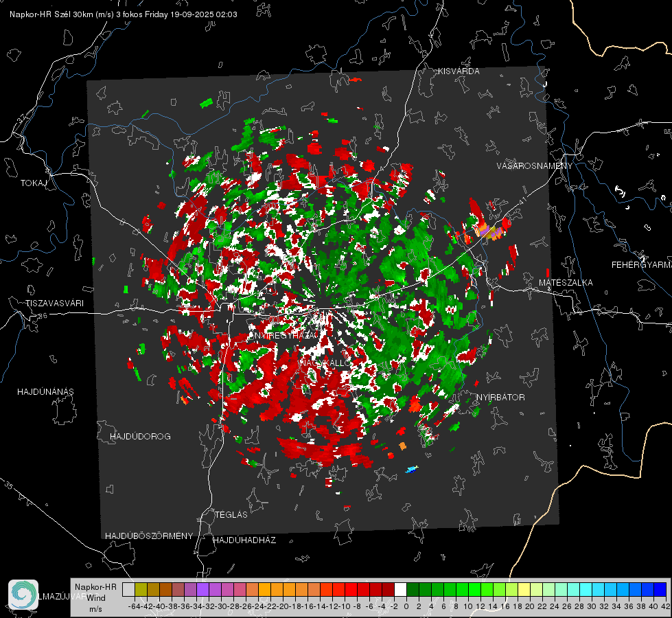
Task: Click the orange swatch between -24 and -22
Action: tap(264, 589)
